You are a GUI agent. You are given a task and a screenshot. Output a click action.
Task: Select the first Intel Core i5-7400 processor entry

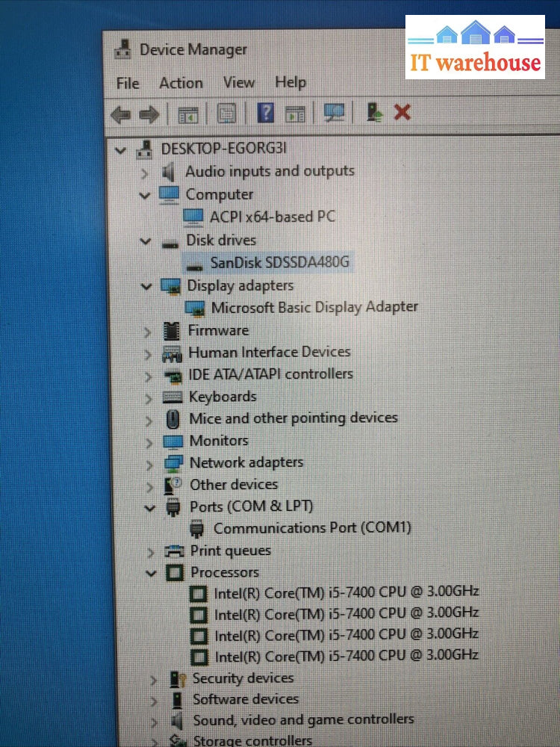coord(346,592)
